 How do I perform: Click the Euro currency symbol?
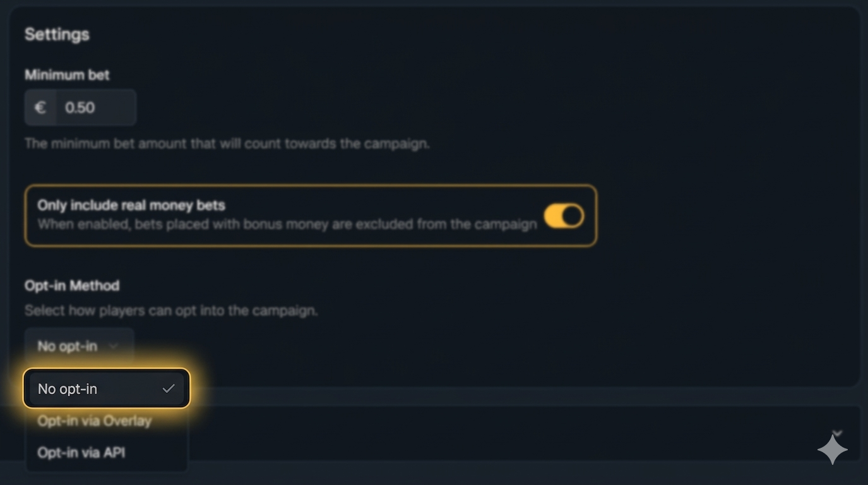coord(40,107)
